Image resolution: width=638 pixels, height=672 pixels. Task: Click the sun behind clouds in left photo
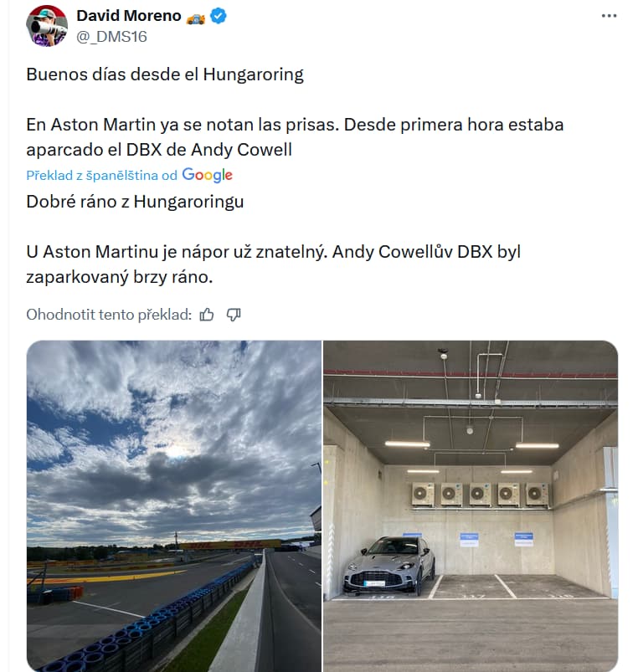tap(176, 450)
